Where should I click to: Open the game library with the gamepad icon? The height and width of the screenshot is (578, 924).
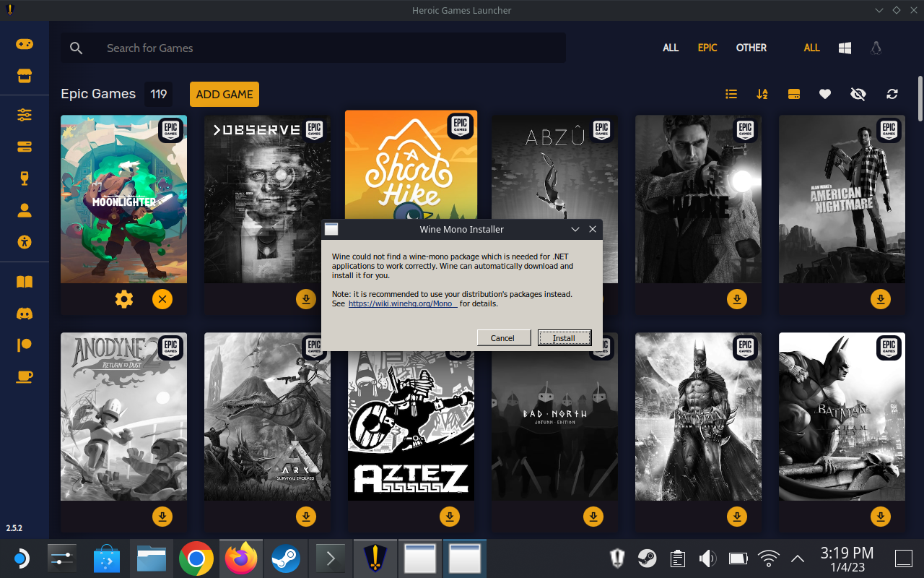click(x=25, y=44)
